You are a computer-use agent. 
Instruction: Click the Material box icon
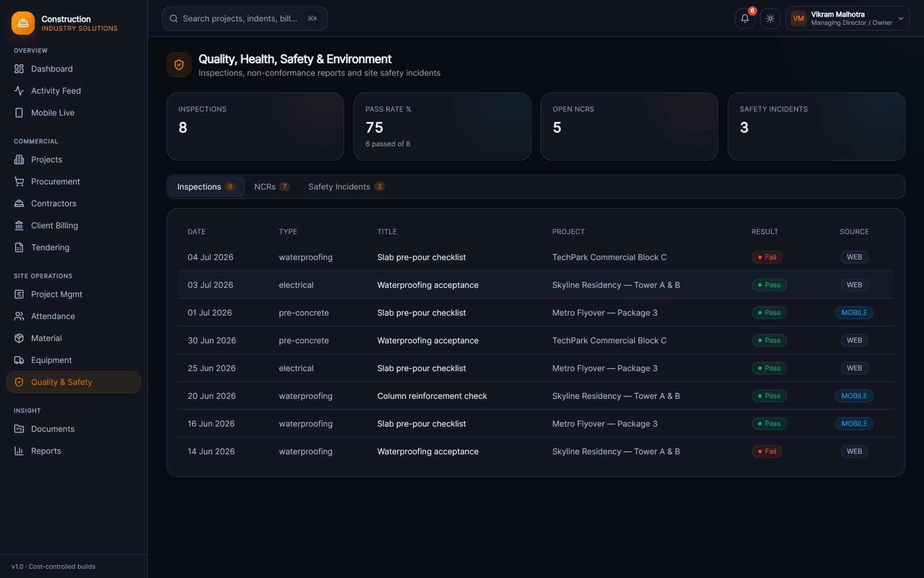tap(19, 338)
